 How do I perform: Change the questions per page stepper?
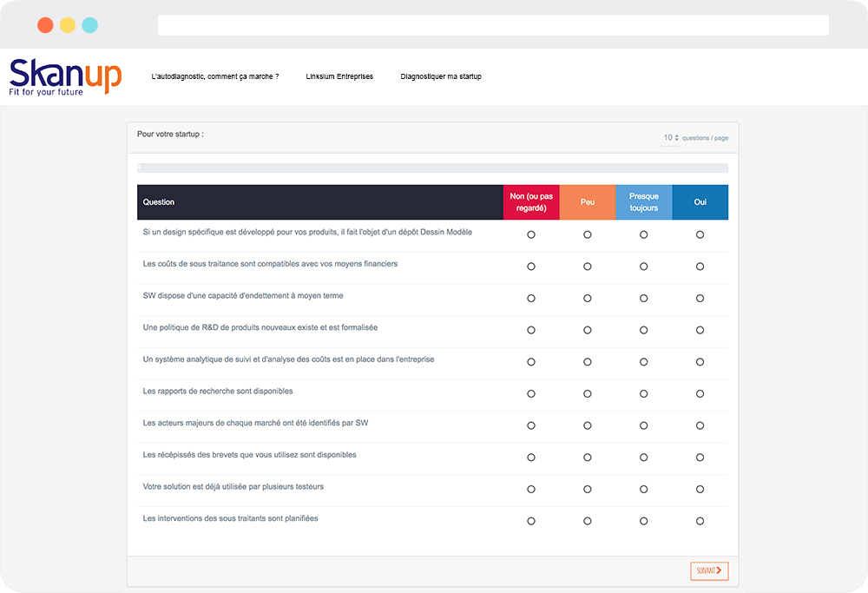(671, 138)
